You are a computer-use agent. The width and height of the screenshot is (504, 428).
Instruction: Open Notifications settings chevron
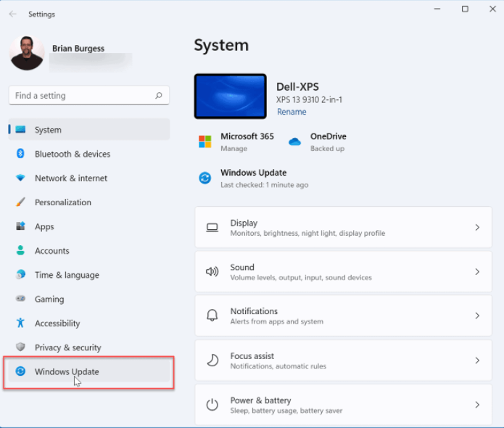(x=477, y=316)
